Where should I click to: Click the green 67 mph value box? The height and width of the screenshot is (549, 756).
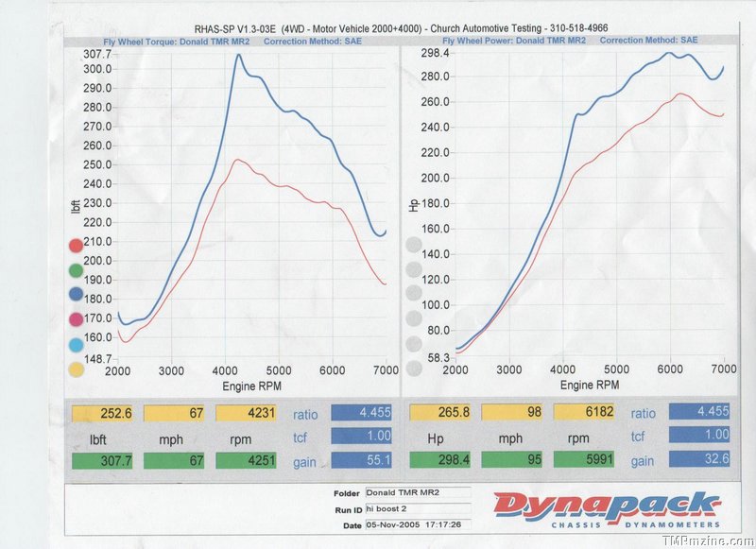(174, 460)
